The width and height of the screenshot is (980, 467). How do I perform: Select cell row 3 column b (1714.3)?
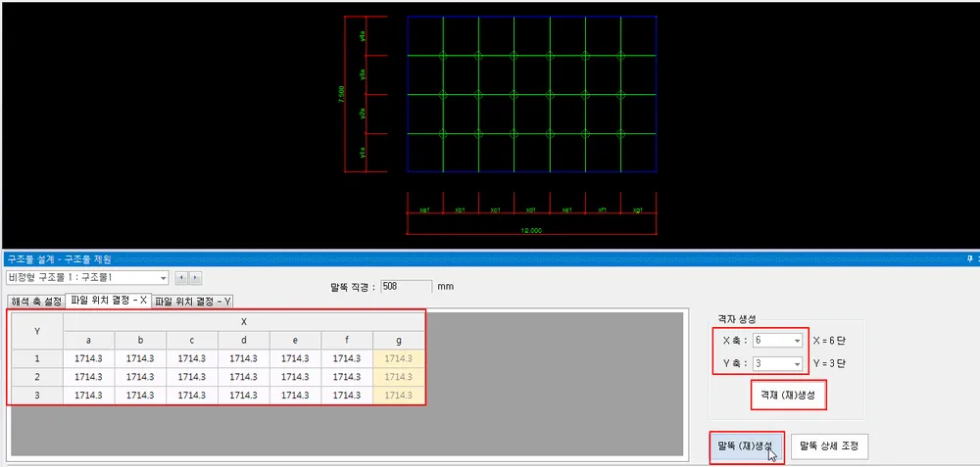140,396
